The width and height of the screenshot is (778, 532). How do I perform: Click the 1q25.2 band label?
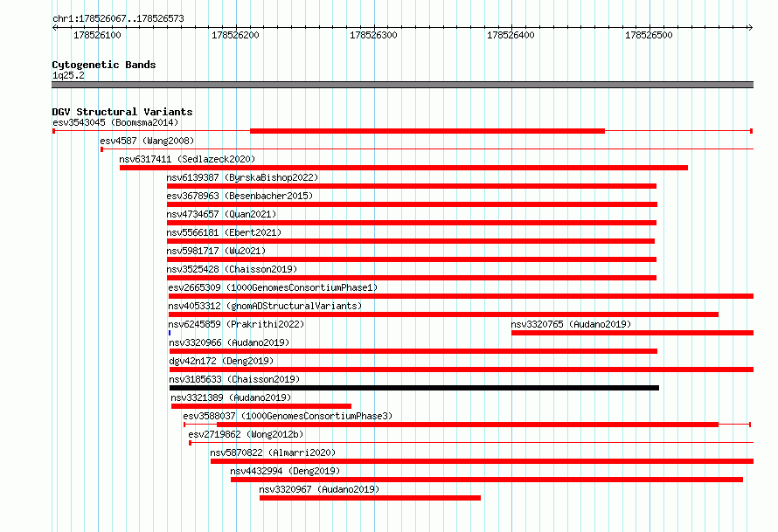click(68, 75)
